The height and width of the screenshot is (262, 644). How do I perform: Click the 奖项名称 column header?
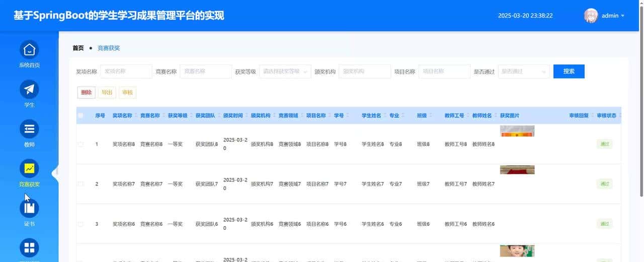click(x=122, y=116)
